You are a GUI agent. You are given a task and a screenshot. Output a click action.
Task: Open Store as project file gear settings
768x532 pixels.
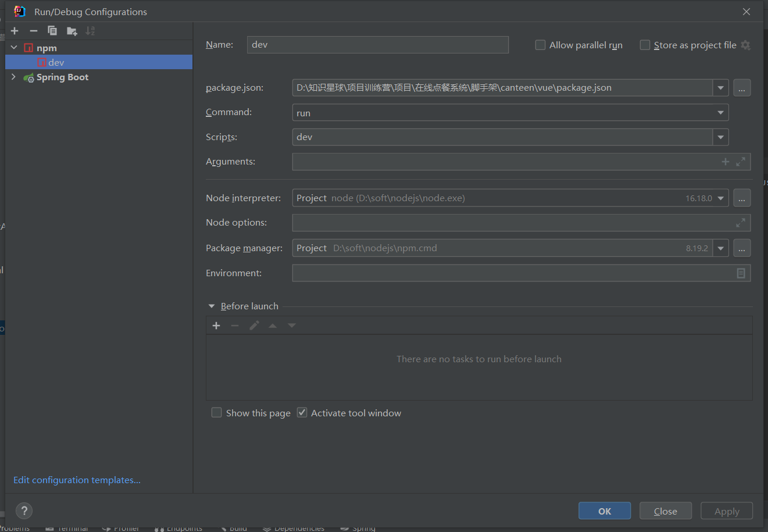(745, 45)
